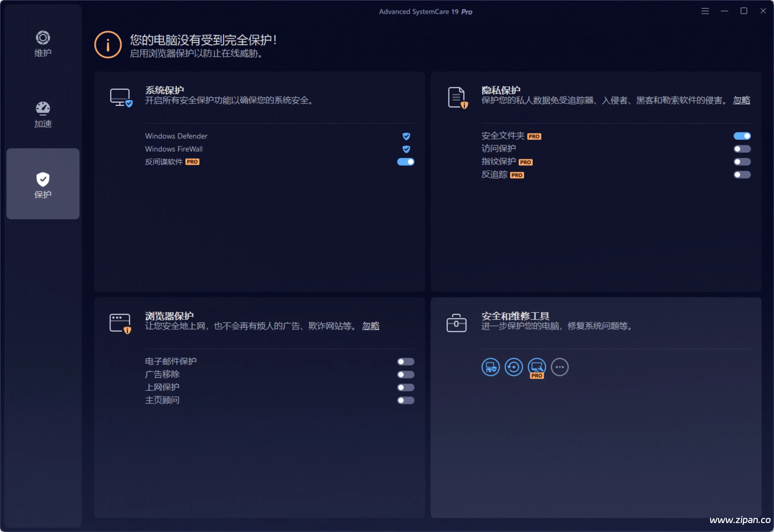Click the 指纹保护 label
The height and width of the screenshot is (532, 774).
click(x=498, y=162)
